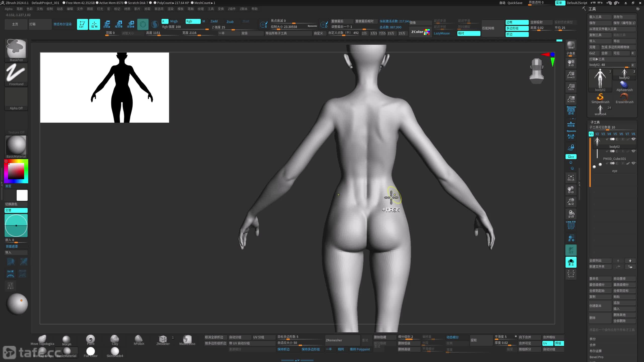Select the SimpleBrush tool thumbnail
This screenshot has height=362, width=644.
tap(600, 98)
